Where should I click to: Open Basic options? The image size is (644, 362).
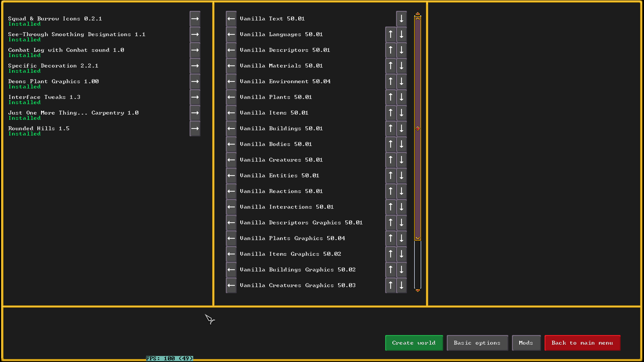point(477,343)
